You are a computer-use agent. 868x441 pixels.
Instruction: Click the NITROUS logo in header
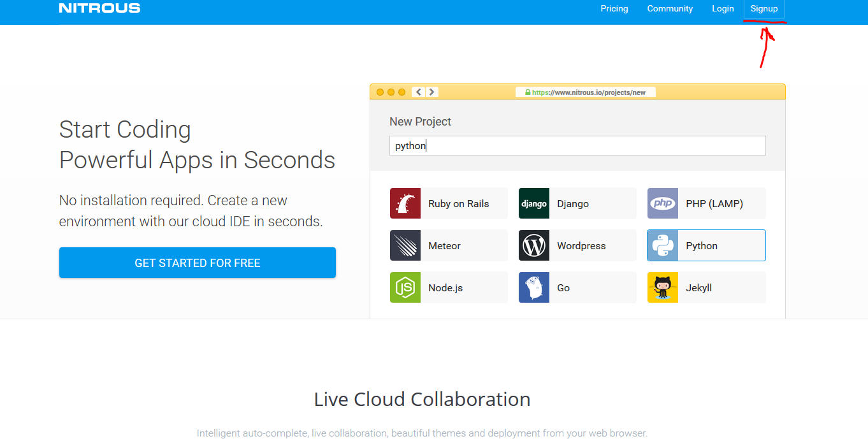click(x=99, y=8)
